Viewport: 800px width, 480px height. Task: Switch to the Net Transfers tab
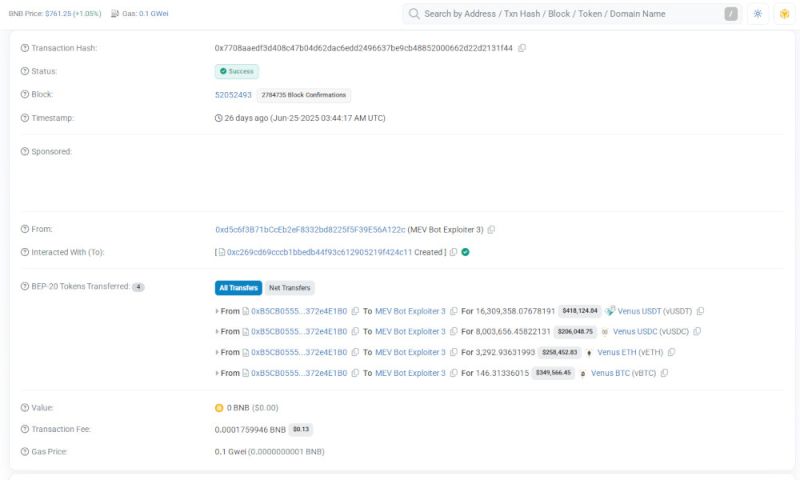click(x=289, y=288)
